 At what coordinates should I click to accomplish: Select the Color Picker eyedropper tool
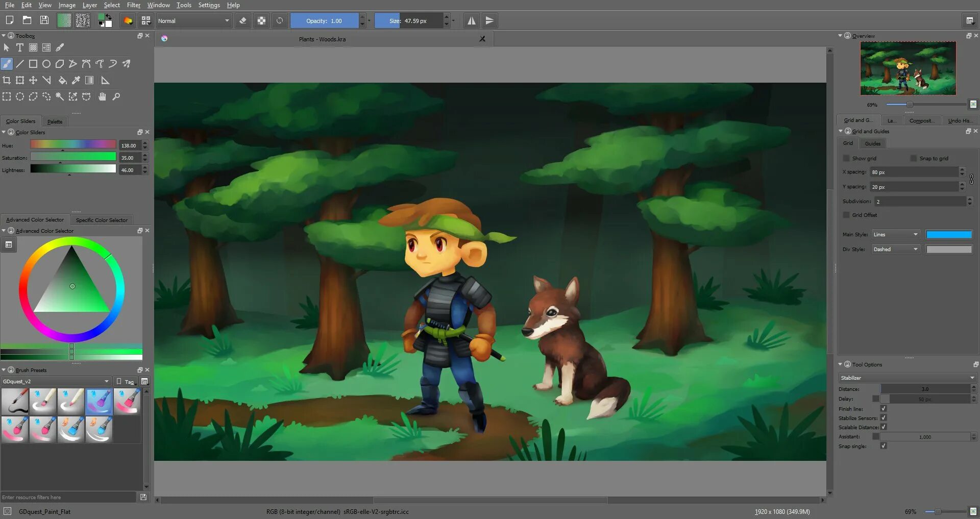(x=76, y=80)
